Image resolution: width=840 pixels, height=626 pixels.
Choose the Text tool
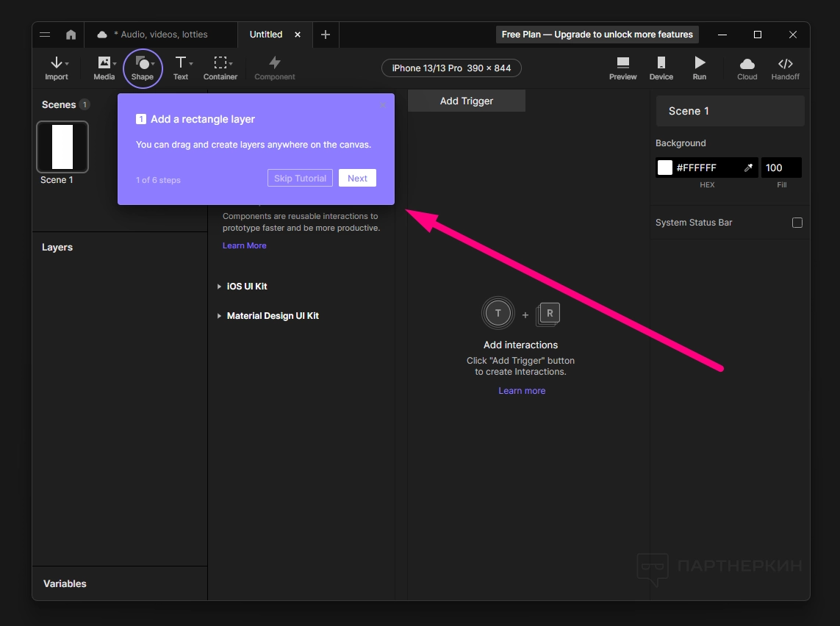(x=180, y=64)
